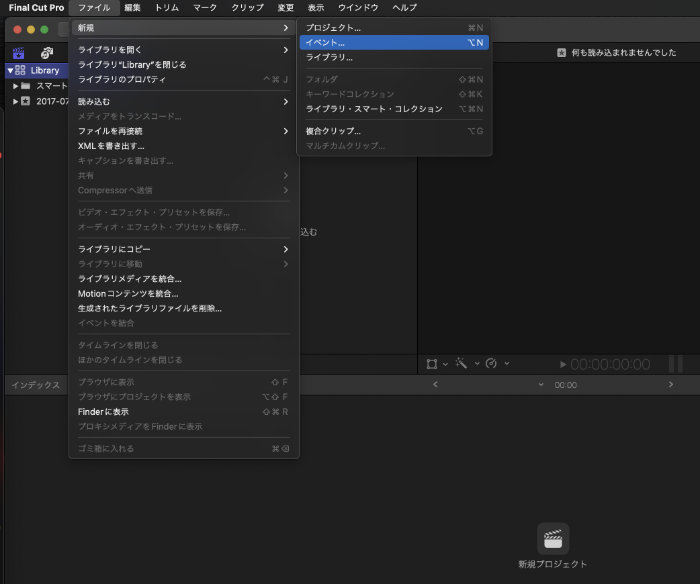The image size is (700, 584).
Task: Choose ライブラリのプロパティ
Action: (183, 79)
